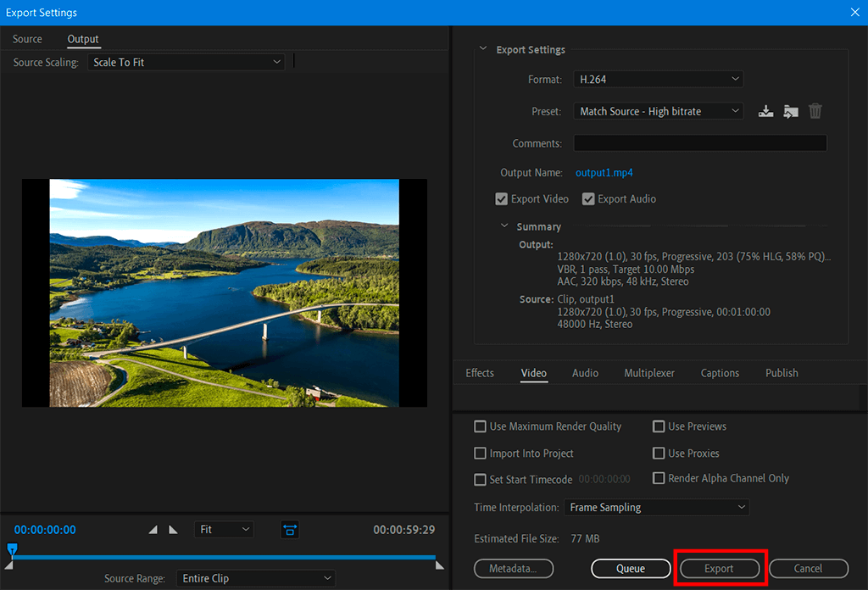
Task: Click the Comments text field
Action: [699, 143]
